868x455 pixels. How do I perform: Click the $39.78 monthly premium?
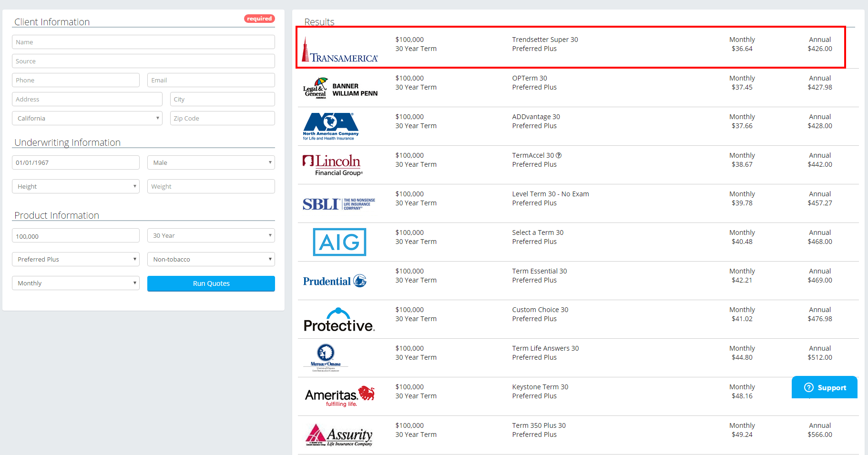tap(742, 203)
